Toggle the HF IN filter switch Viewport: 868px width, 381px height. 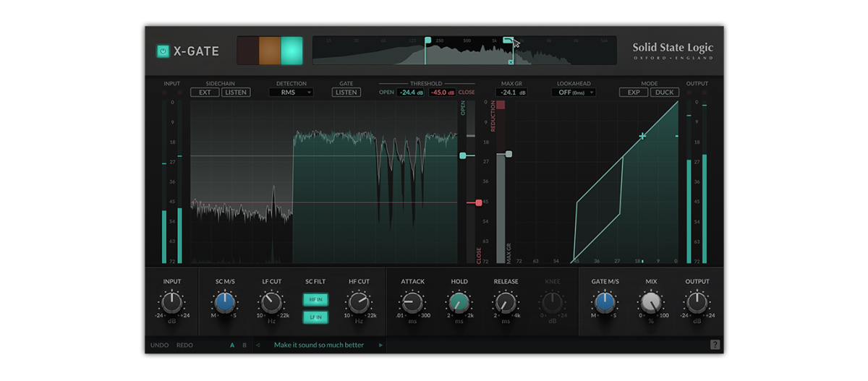(x=315, y=299)
